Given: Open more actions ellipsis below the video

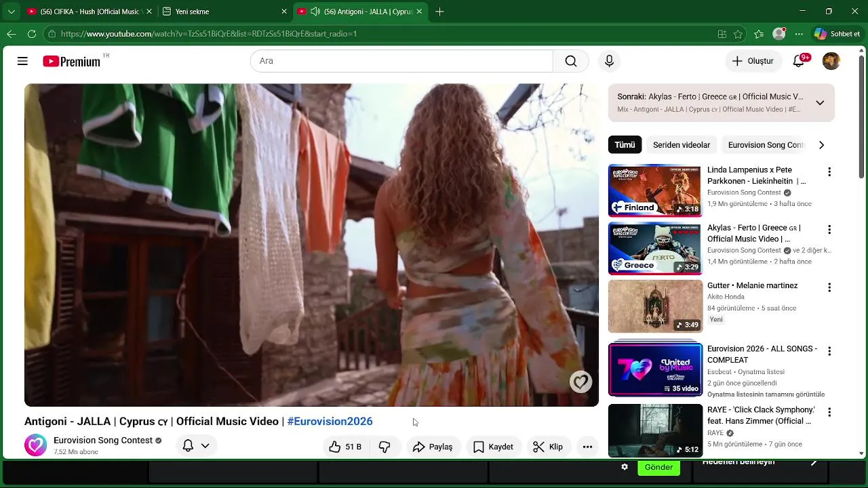Looking at the screenshot, I should coord(587,447).
